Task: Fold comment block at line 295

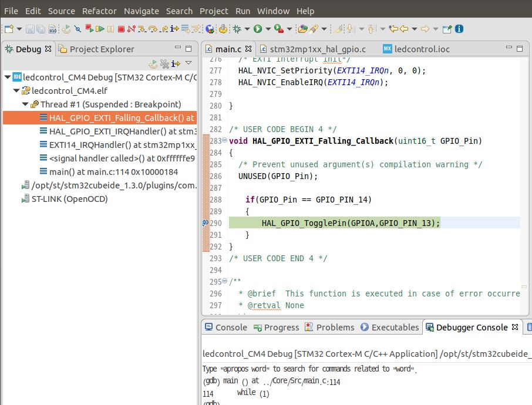Action: 225,281
